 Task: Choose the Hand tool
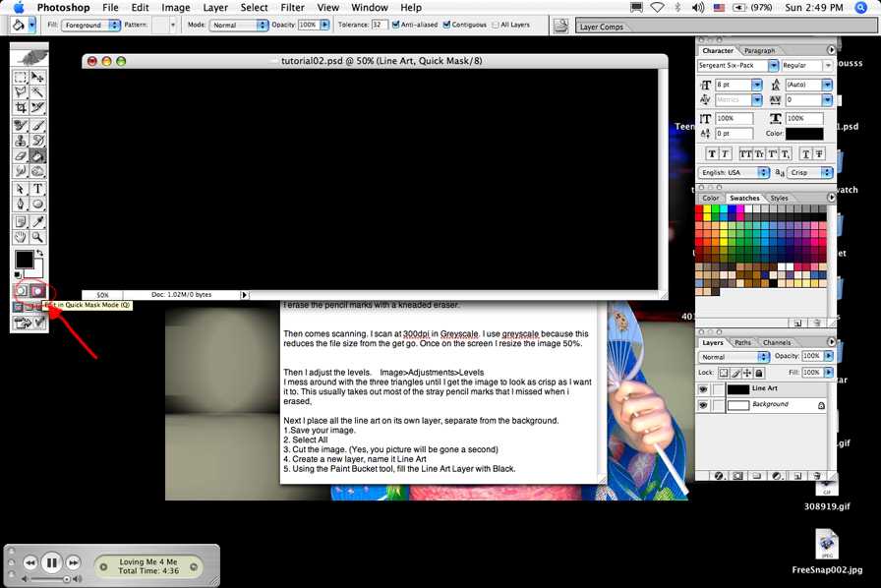tap(21, 237)
